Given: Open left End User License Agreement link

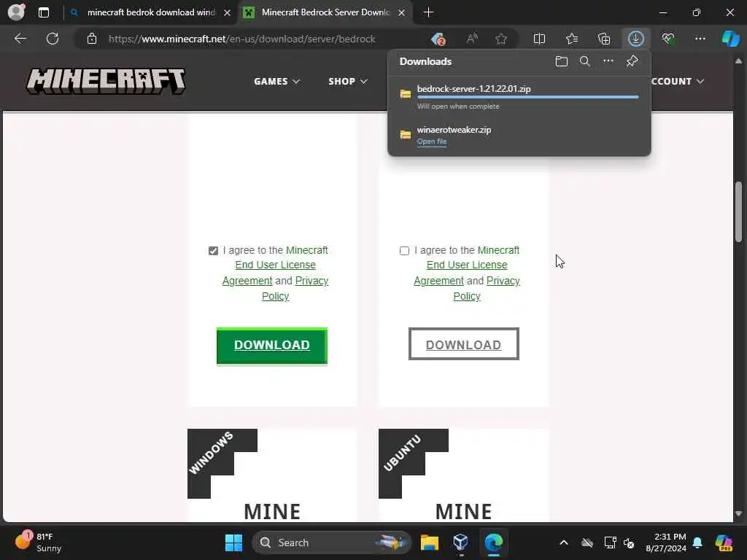Looking at the screenshot, I should coord(275,273).
